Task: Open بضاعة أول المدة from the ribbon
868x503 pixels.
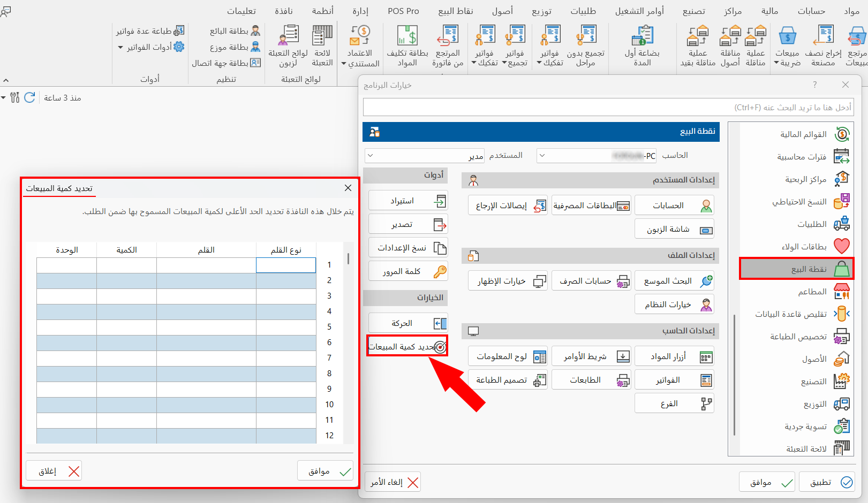Action: click(x=642, y=45)
